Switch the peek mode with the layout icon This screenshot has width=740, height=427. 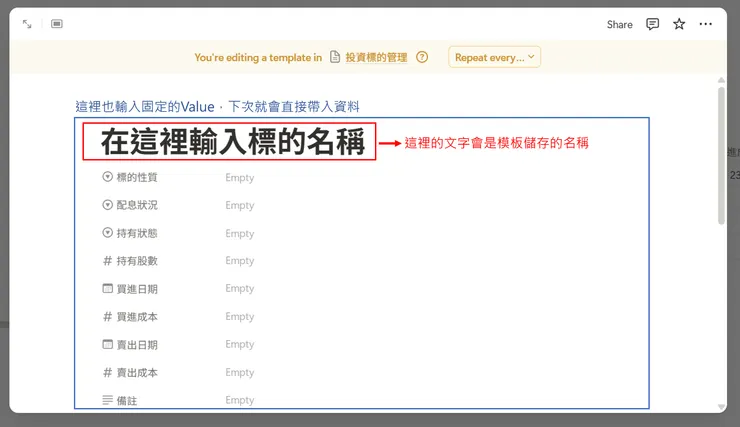(57, 24)
